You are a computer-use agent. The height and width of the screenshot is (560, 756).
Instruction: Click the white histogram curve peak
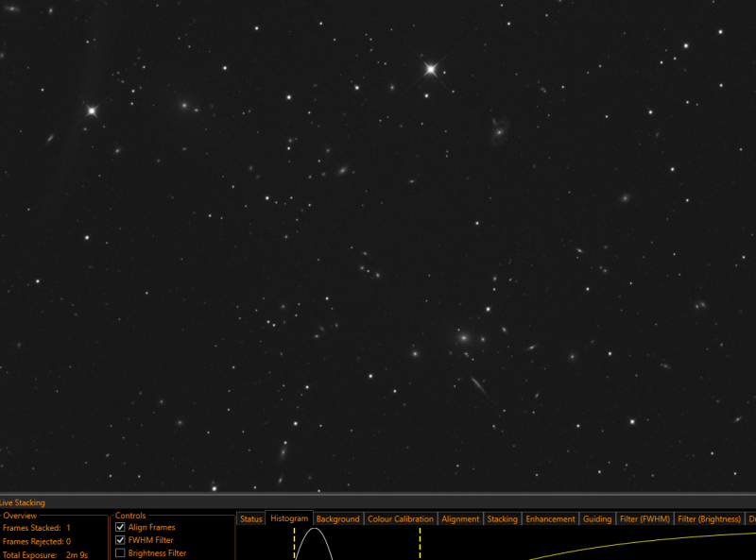(314, 530)
